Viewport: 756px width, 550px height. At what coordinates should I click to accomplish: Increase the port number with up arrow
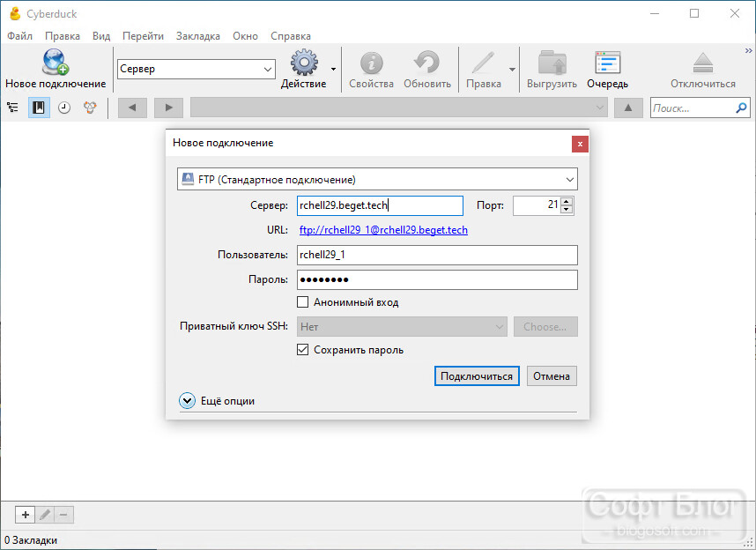567,202
